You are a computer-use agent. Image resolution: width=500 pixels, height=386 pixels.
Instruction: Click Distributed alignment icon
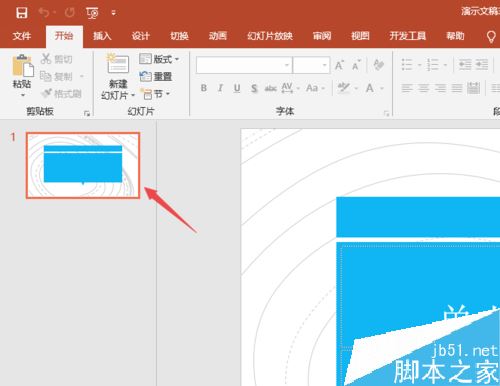(x=473, y=88)
